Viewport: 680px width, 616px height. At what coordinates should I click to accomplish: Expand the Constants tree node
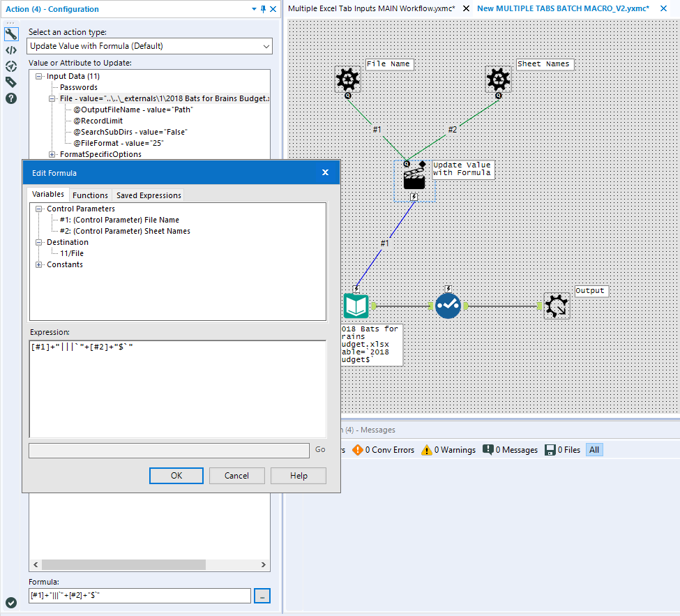pos(40,264)
